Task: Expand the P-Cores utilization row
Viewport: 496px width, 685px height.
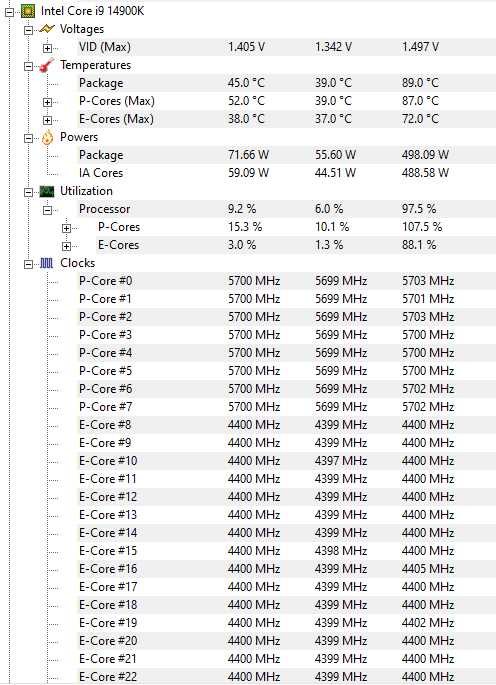Action: 66,228
